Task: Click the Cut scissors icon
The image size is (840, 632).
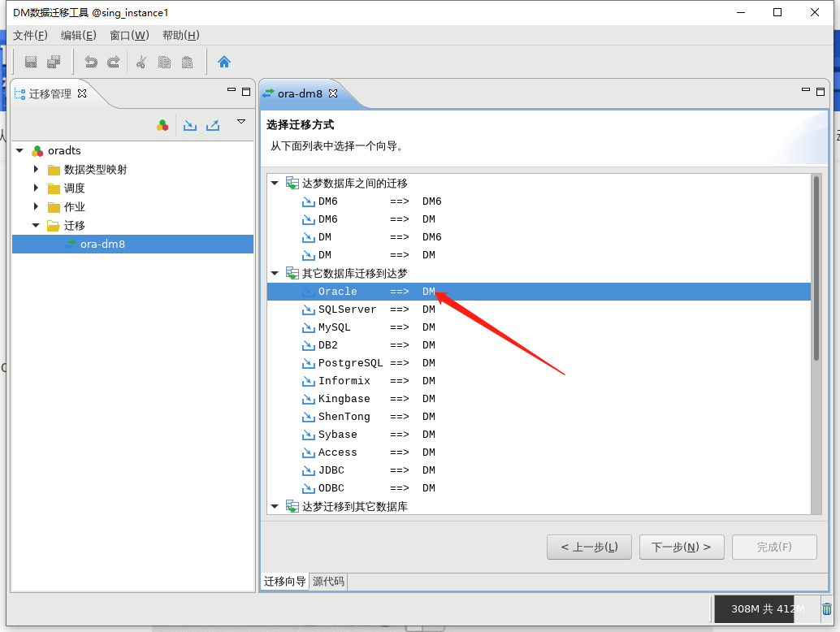Action: tap(141, 62)
